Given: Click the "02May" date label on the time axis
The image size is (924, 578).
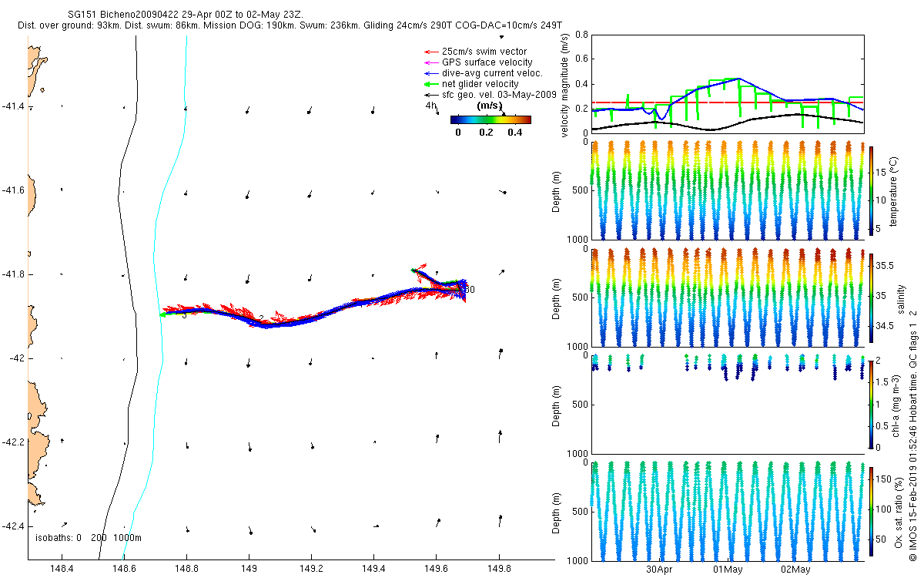Looking at the screenshot, I should [795, 570].
